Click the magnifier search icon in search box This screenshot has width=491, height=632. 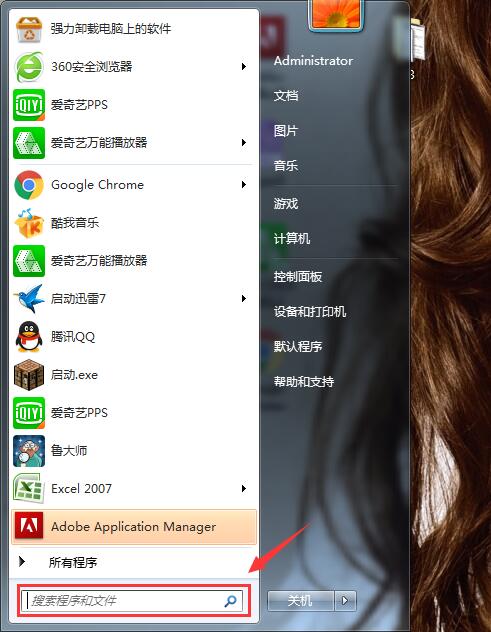(230, 601)
